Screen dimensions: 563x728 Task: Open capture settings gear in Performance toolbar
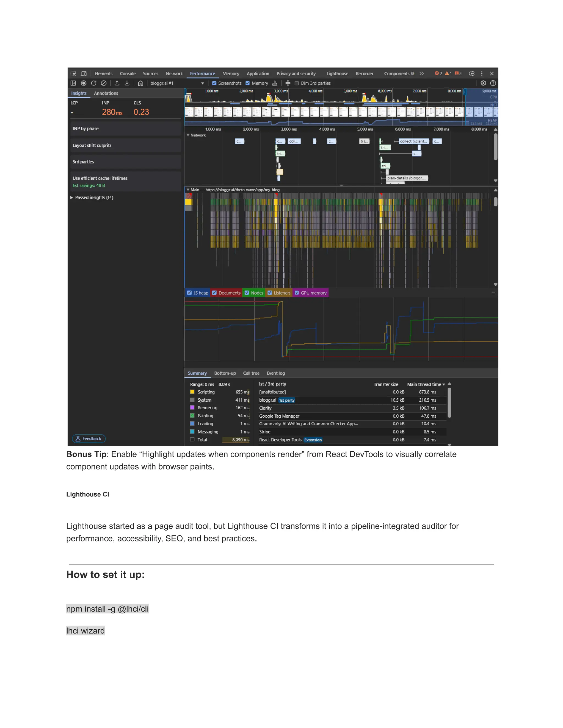click(x=483, y=83)
